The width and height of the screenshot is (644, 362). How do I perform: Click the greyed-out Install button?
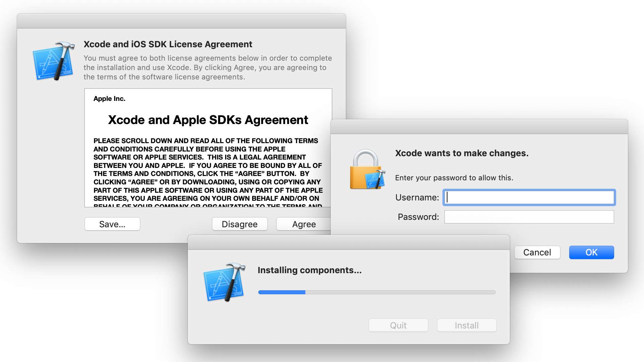467,325
